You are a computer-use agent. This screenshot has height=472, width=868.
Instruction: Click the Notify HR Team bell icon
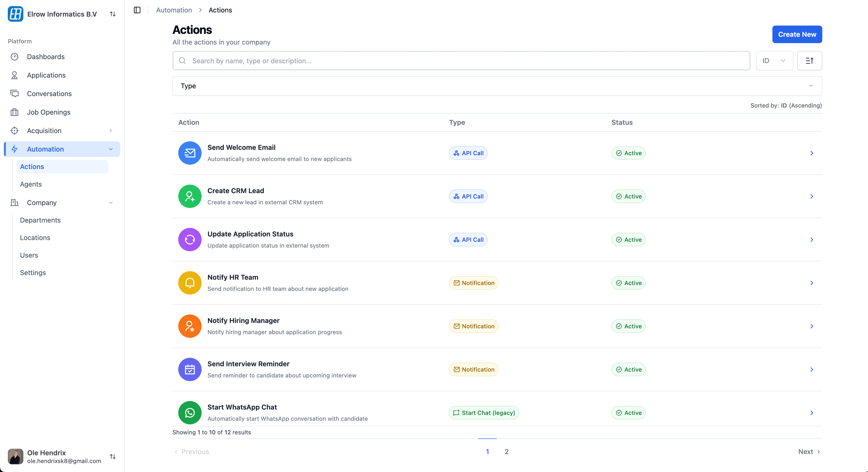click(x=190, y=283)
